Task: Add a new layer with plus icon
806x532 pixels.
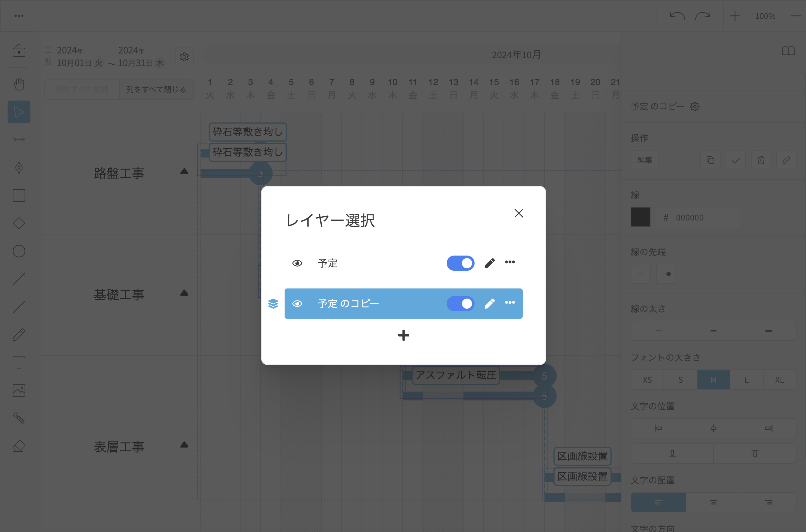Action: (x=403, y=335)
